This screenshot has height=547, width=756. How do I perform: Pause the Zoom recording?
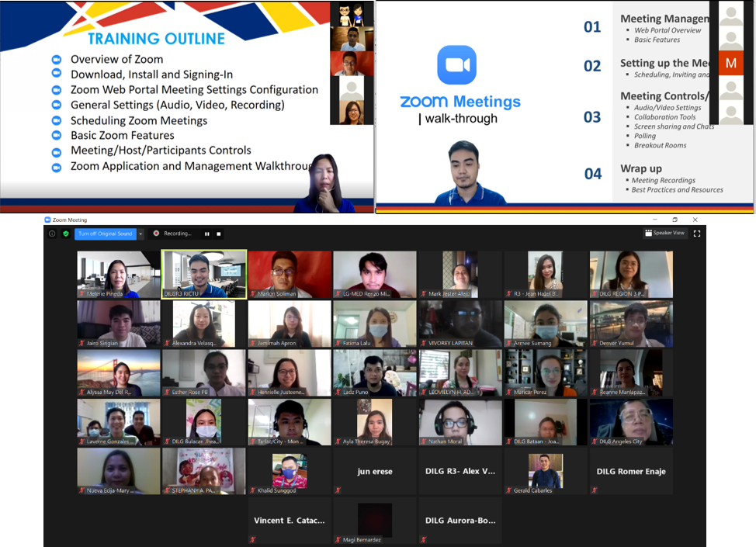point(206,234)
